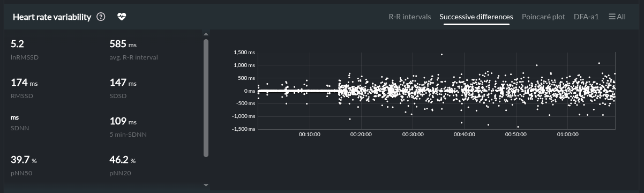Click the scroll down arrow of metrics list
This screenshot has width=644, height=193.
coord(206,185)
